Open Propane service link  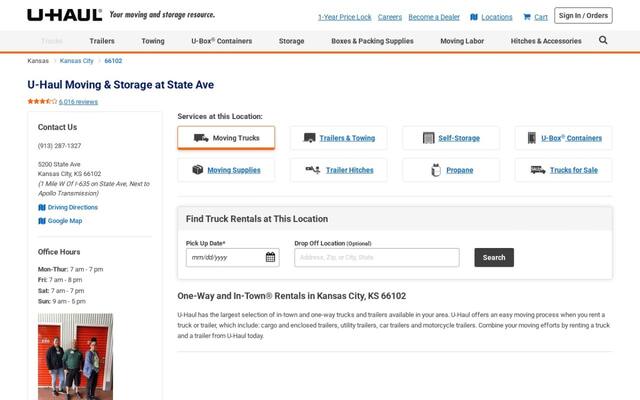pyautogui.click(x=460, y=170)
